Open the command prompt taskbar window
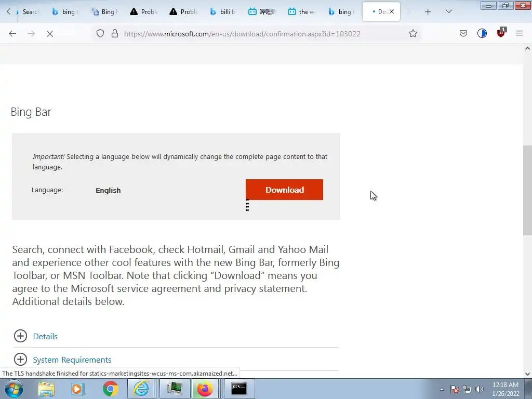532x399 pixels. [x=239, y=389]
